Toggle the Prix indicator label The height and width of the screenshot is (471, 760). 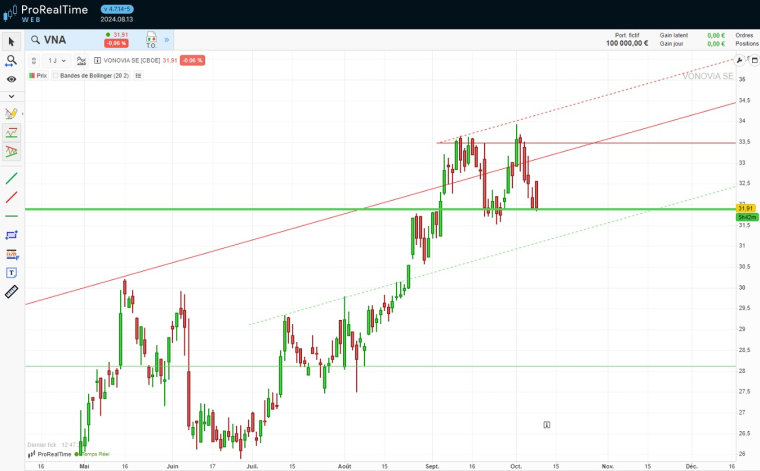tap(38, 75)
